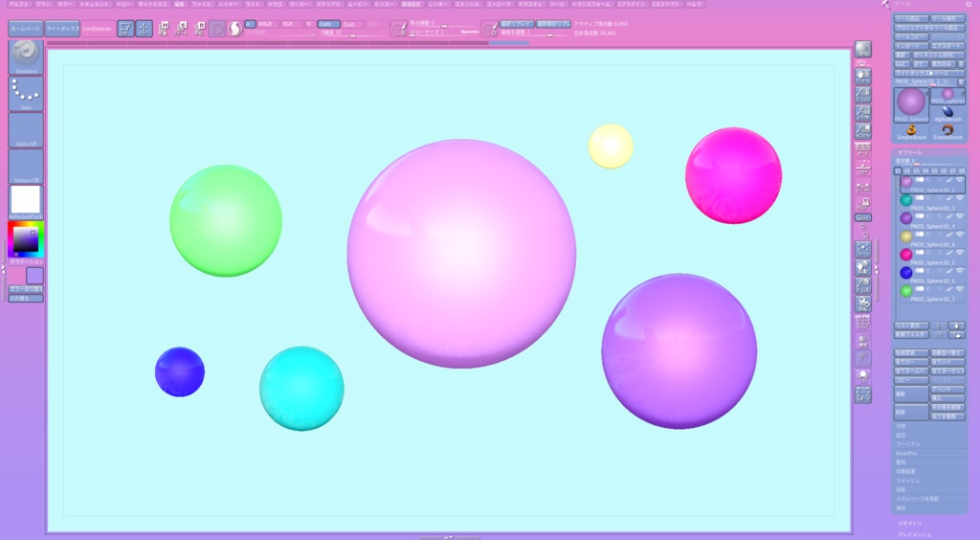Open the ドキュメント menu
Image resolution: width=980 pixels, height=540 pixels.
[95, 4]
